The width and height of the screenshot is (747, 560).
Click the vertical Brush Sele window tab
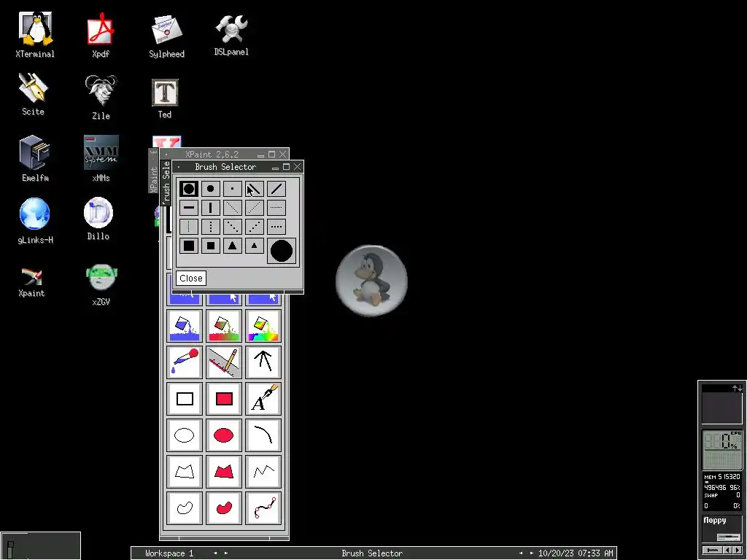[166, 183]
